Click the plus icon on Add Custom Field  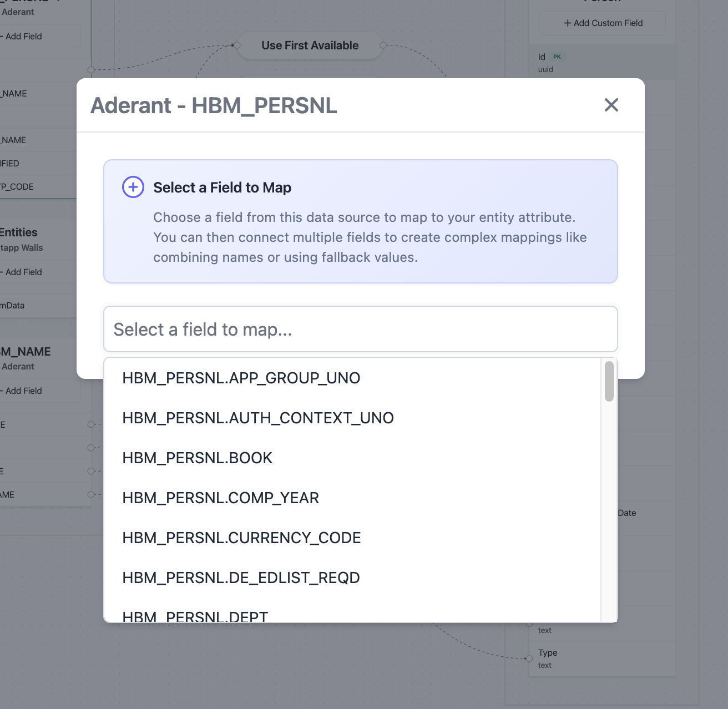[x=567, y=23]
